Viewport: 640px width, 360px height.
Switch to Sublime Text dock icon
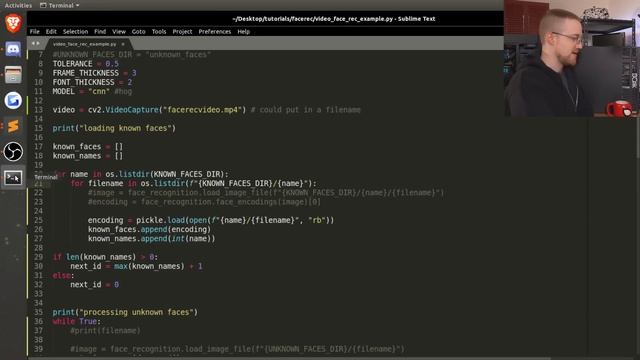pyautogui.click(x=13, y=126)
